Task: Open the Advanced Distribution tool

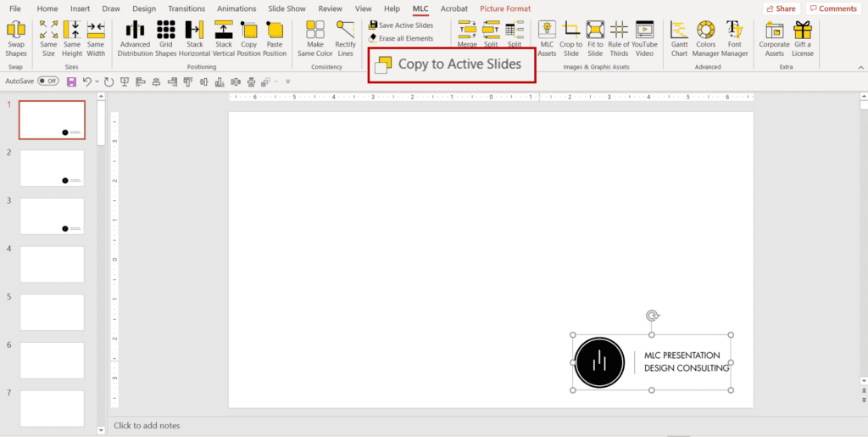Action: point(135,38)
